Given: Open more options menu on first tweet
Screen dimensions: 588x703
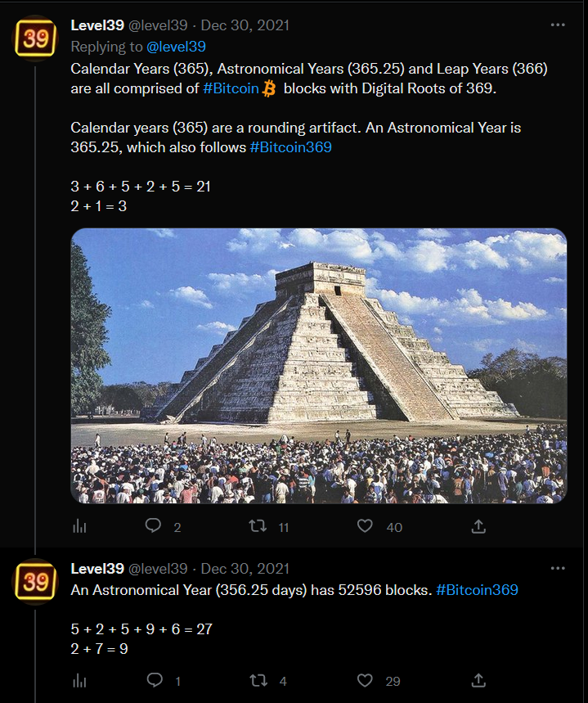Looking at the screenshot, I should click(x=558, y=25).
